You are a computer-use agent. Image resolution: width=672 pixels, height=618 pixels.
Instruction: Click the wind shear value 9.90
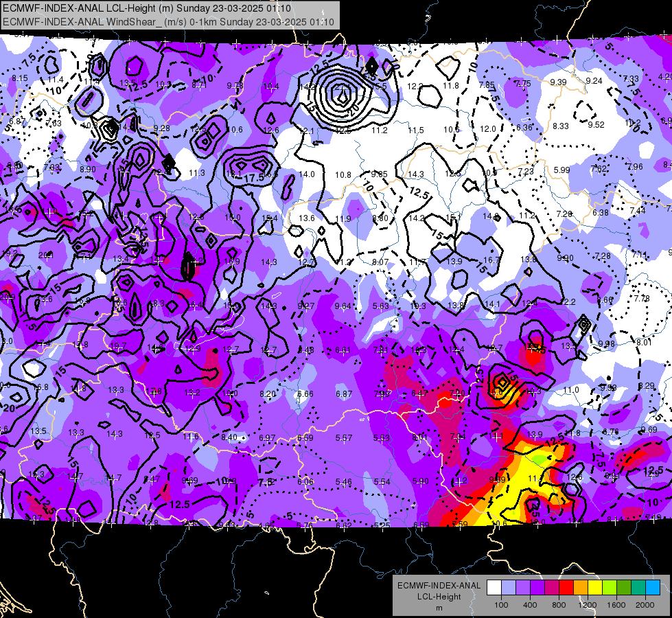[566, 257]
